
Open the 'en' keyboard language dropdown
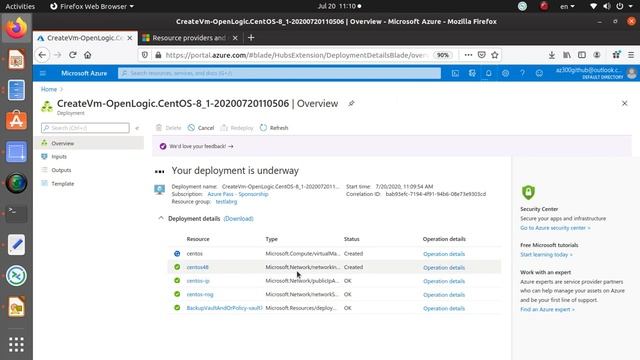567,6
